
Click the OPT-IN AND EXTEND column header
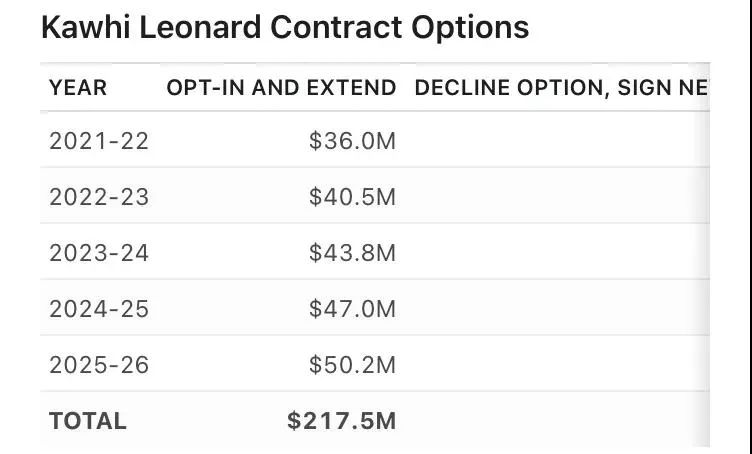(281, 88)
